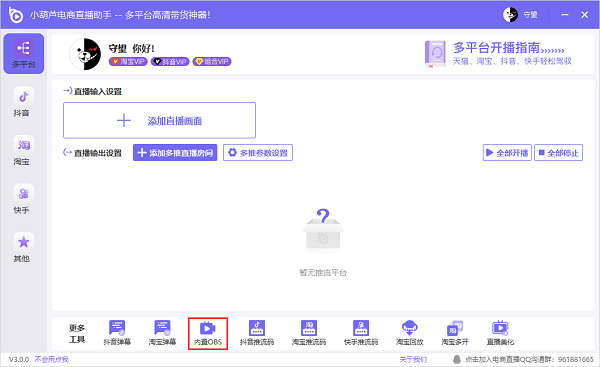The height and width of the screenshot is (367, 600).
Task: Launch the 内置OBS tool
Action: pyautogui.click(x=208, y=333)
